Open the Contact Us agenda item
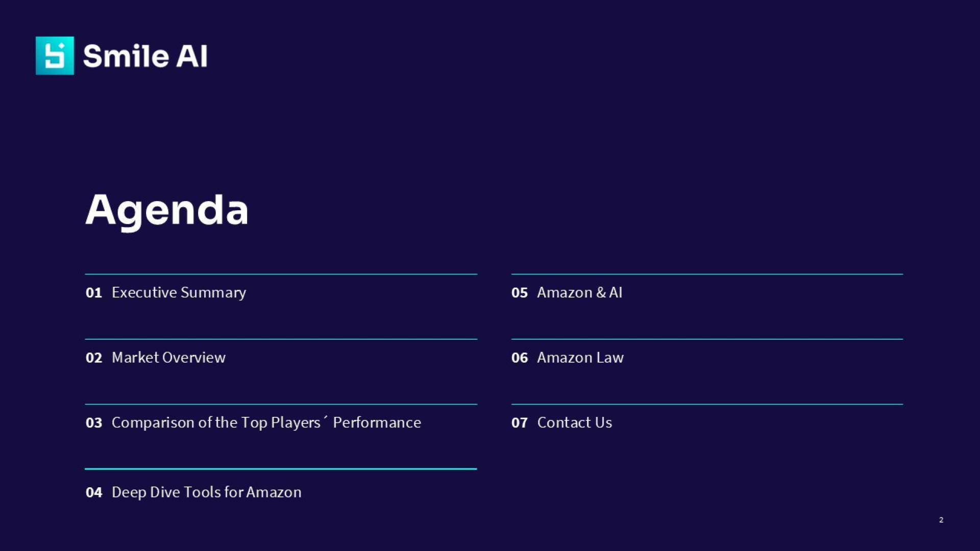Image resolution: width=980 pixels, height=551 pixels. coord(574,422)
